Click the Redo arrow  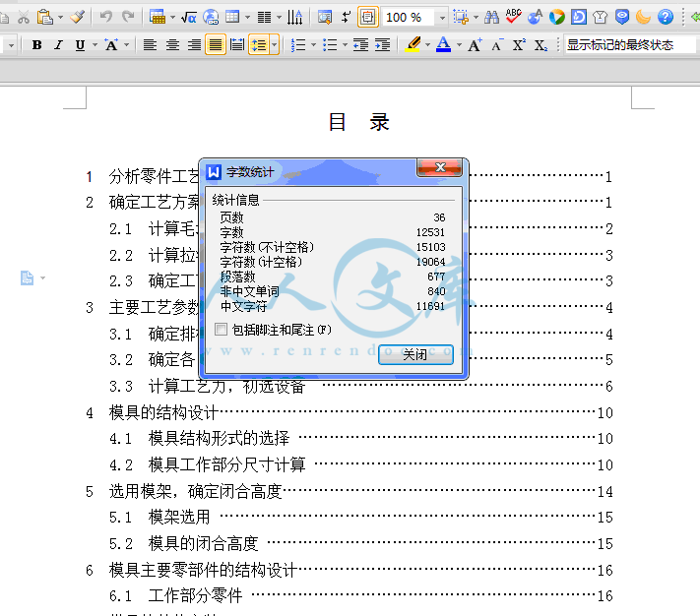129,18
